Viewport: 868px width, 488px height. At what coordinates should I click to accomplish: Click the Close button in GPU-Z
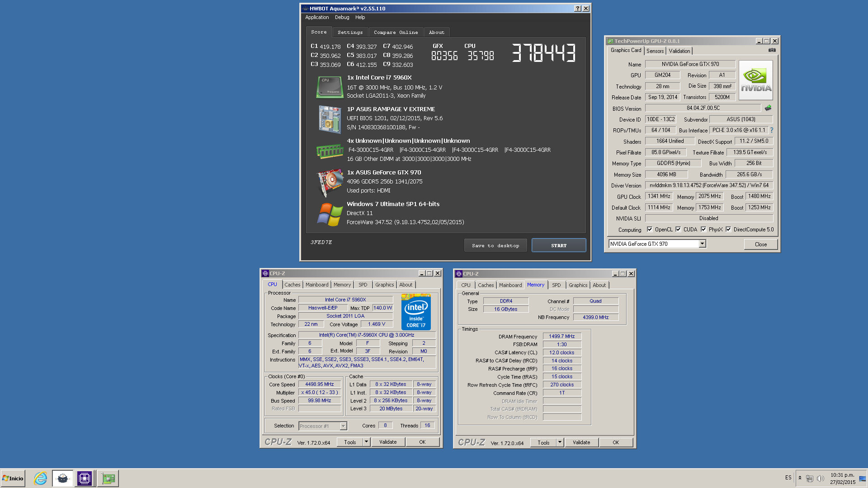point(761,244)
